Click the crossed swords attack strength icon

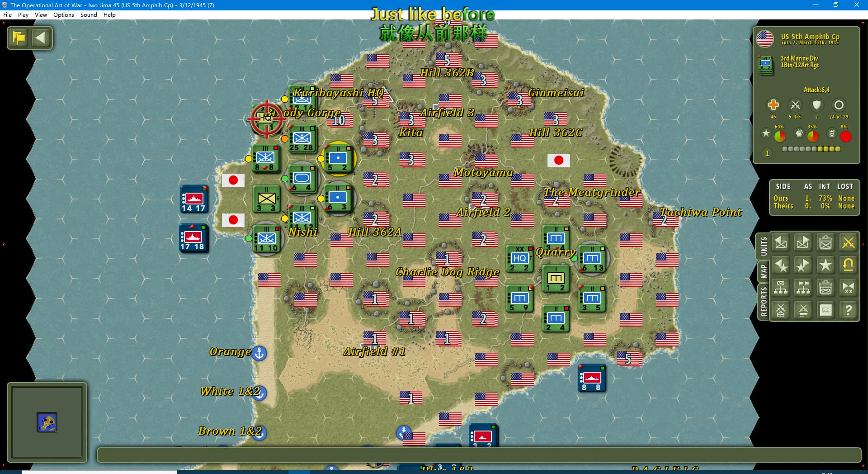click(x=795, y=105)
